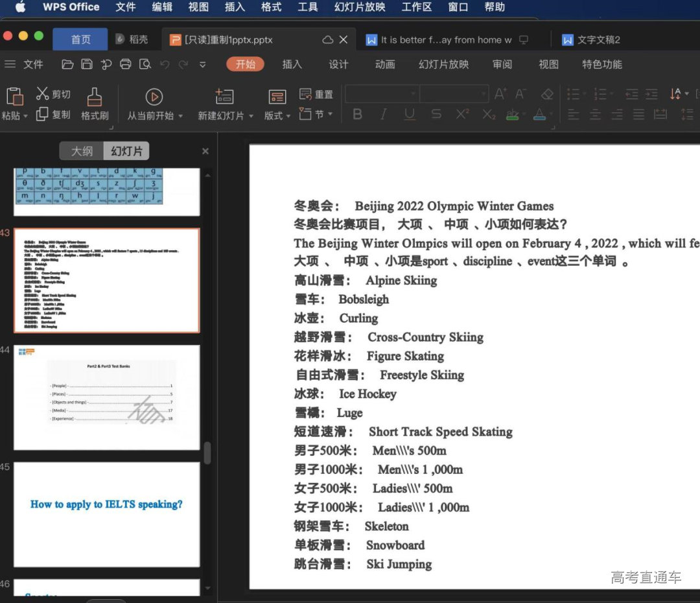700x603 pixels.
Task: Start slideshow from current slide play icon
Action: pos(154,97)
